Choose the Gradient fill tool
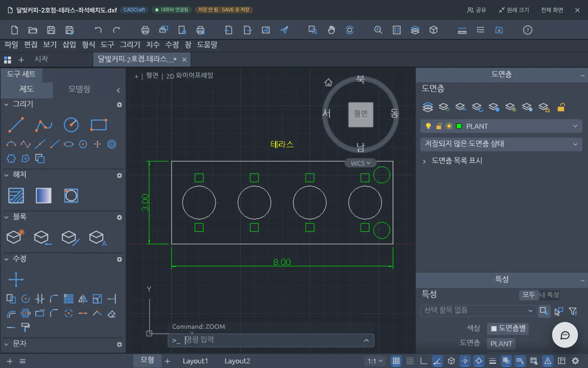Image resolution: width=588 pixels, height=368 pixels. [43, 195]
